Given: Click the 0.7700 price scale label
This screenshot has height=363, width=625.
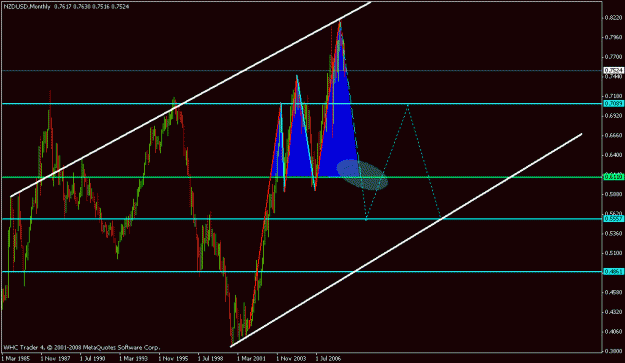Looking at the screenshot, I should [613, 57].
